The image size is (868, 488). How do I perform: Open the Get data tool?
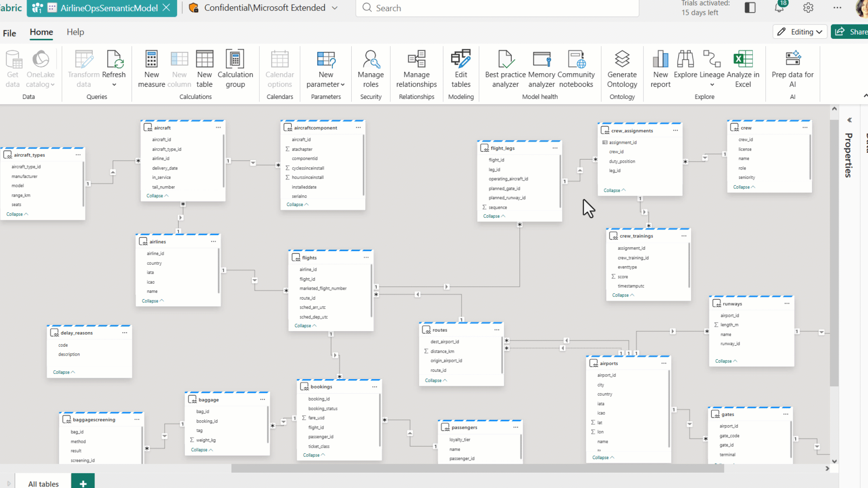13,68
